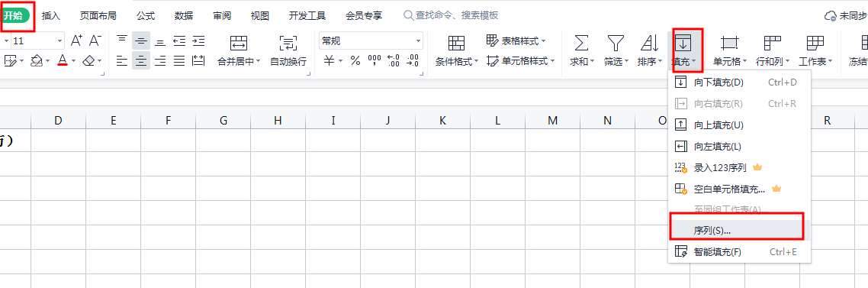
Task: Switch to the 页面布局 tab
Action: [x=98, y=16]
